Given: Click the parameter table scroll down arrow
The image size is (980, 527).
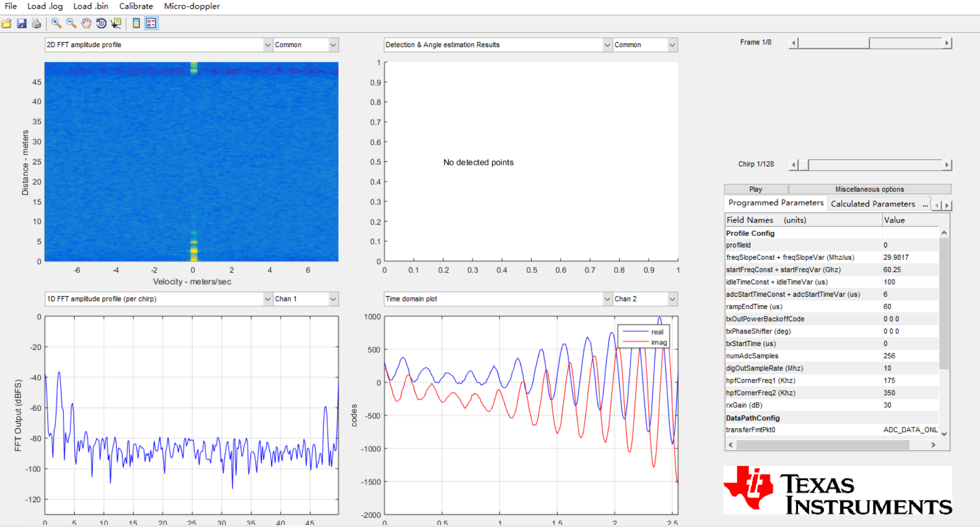Looking at the screenshot, I should (944, 434).
